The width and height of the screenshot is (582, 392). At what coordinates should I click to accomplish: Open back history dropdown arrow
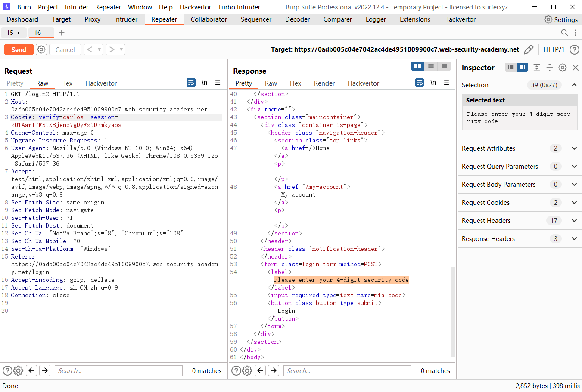tap(99, 49)
